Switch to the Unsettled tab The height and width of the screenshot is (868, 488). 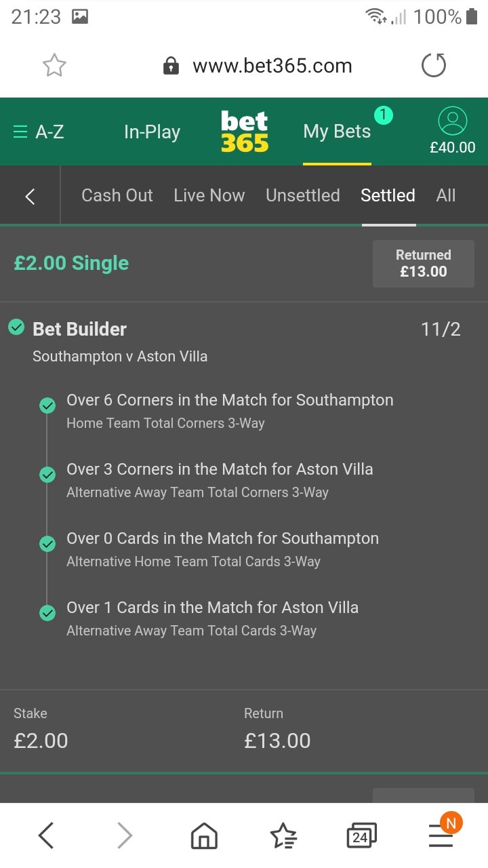pos(303,195)
